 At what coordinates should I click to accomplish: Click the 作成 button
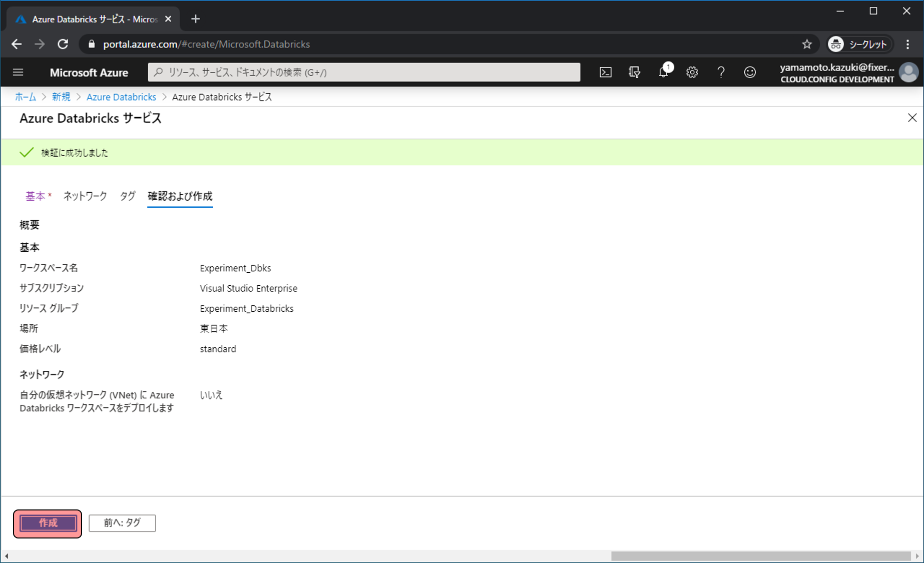(48, 523)
